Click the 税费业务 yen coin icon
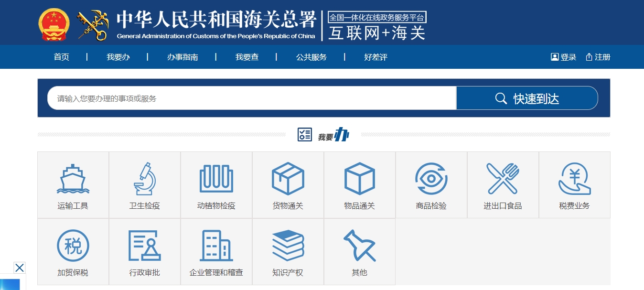 click(x=574, y=179)
